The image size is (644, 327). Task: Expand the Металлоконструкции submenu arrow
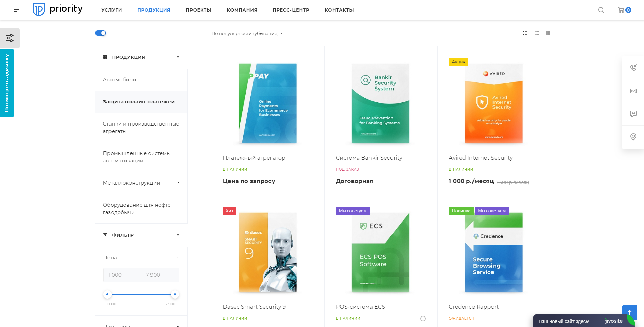click(x=178, y=183)
